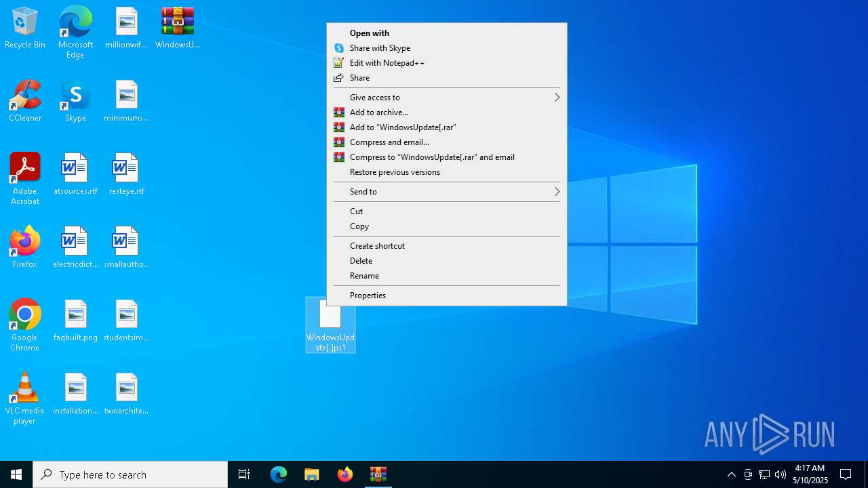Select the VLC media player shortcut
The width and height of the screenshot is (868, 488).
(25, 399)
